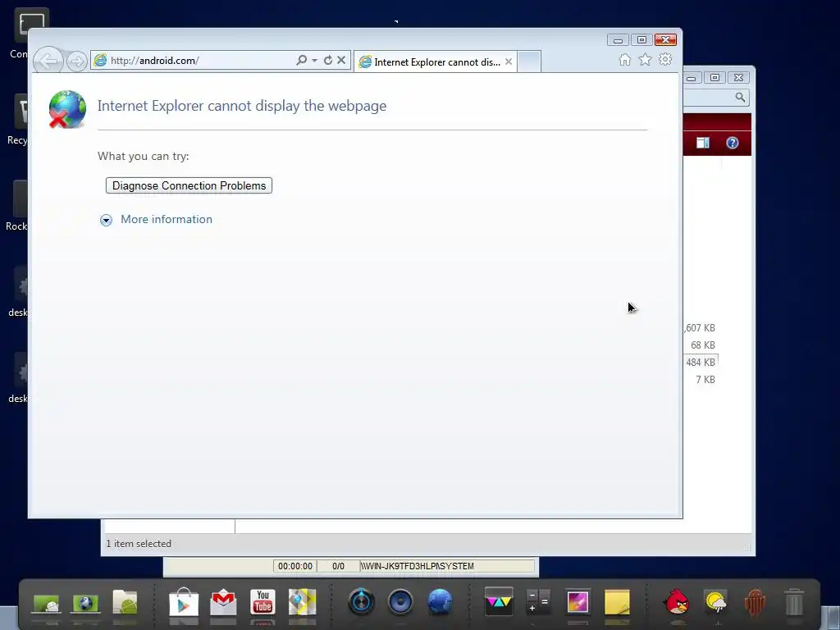The height and width of the screenshot is (630, 840).
Task: Open the Android laptop icon in dock
Action: tap(46, 604)
